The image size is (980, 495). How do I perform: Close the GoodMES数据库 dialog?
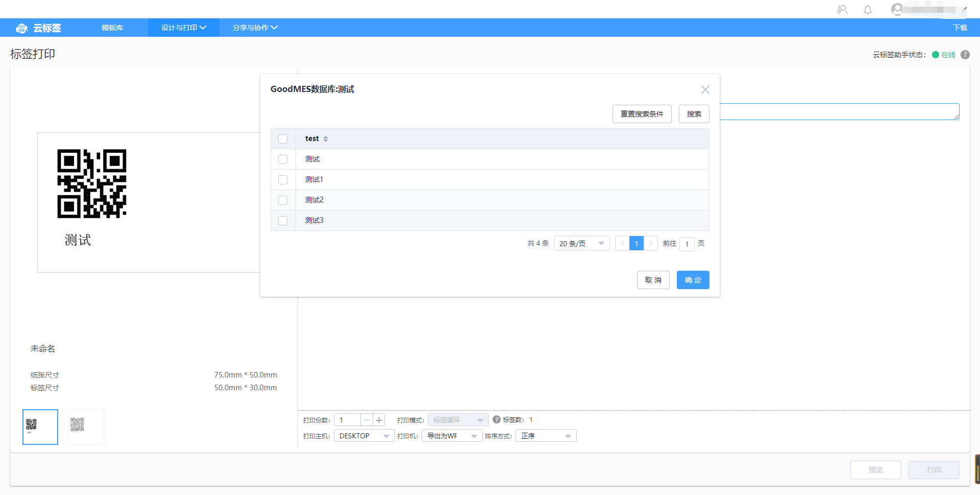[705, 89]
